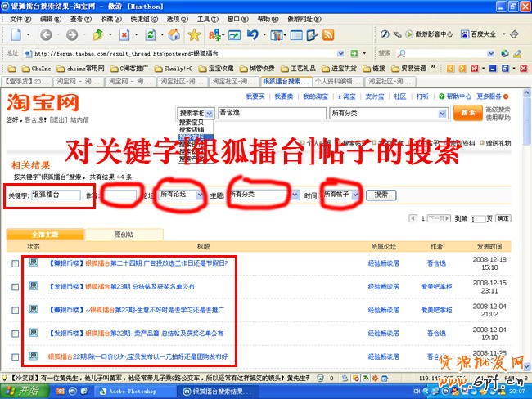This screenshot has height=399, width=532.
Task: Tick checkbox for 生意不好时 post
Action: tap(16, 310)
